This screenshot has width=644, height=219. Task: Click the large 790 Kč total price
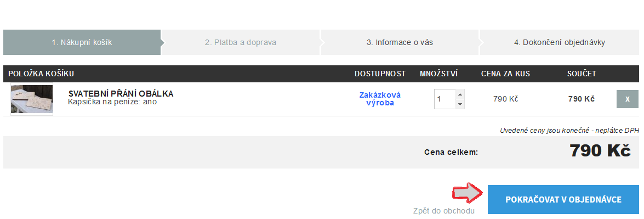pyautogui.click(x=600, y=151)
